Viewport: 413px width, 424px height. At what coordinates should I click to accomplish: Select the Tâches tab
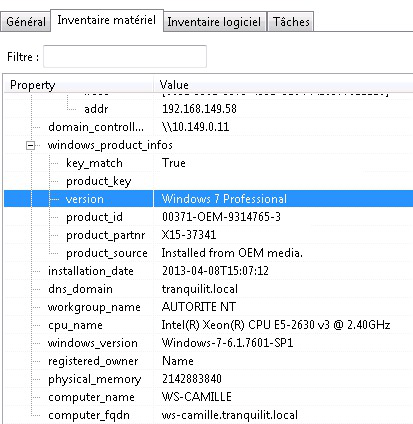point(291,22)
